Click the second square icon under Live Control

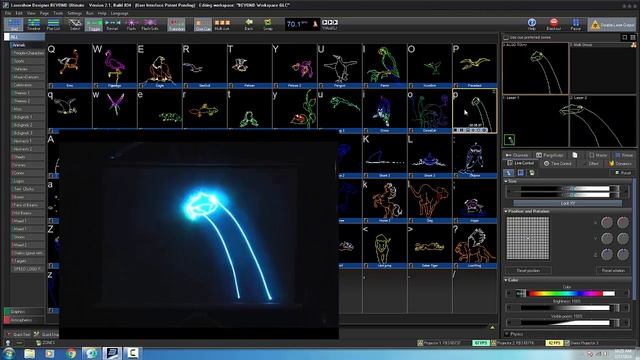click(520, 173)
